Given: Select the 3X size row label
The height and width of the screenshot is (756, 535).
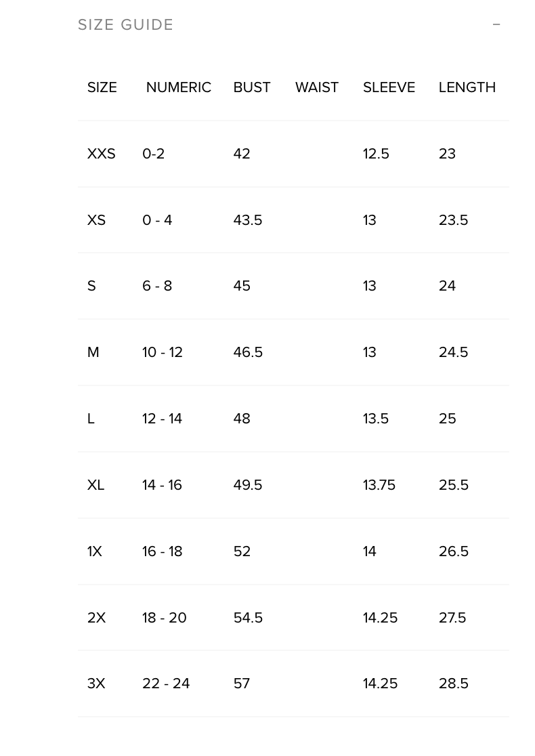Looking at the screenshot, I should pos(96,684).
